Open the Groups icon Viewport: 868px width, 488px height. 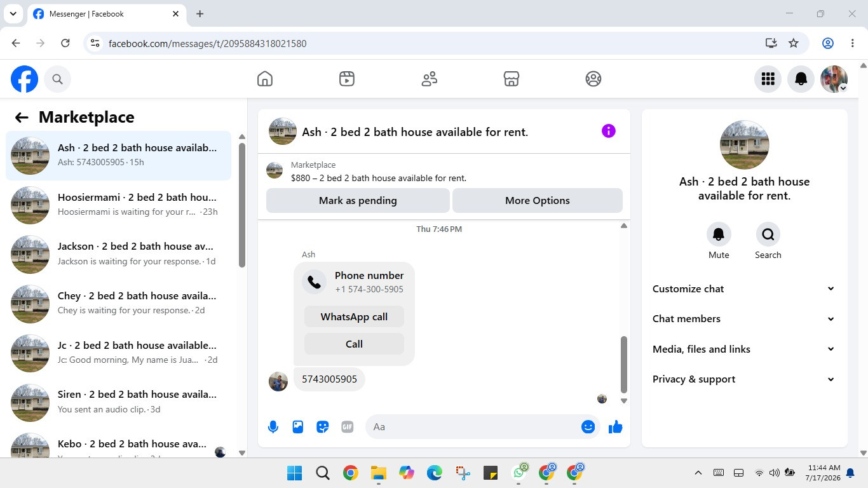tap(593, 79)
